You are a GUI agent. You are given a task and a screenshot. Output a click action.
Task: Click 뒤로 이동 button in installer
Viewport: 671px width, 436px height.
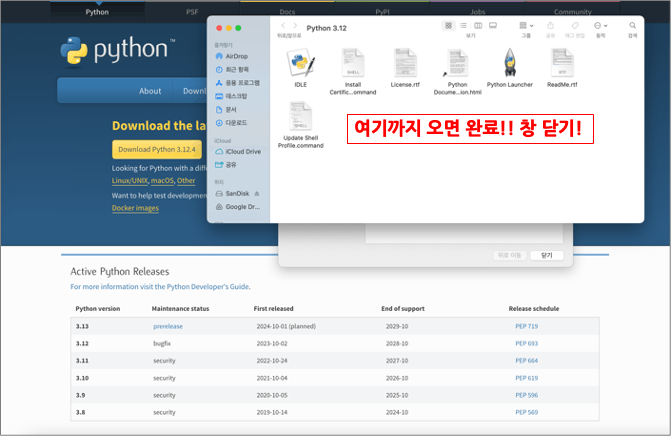click(510, 255)
